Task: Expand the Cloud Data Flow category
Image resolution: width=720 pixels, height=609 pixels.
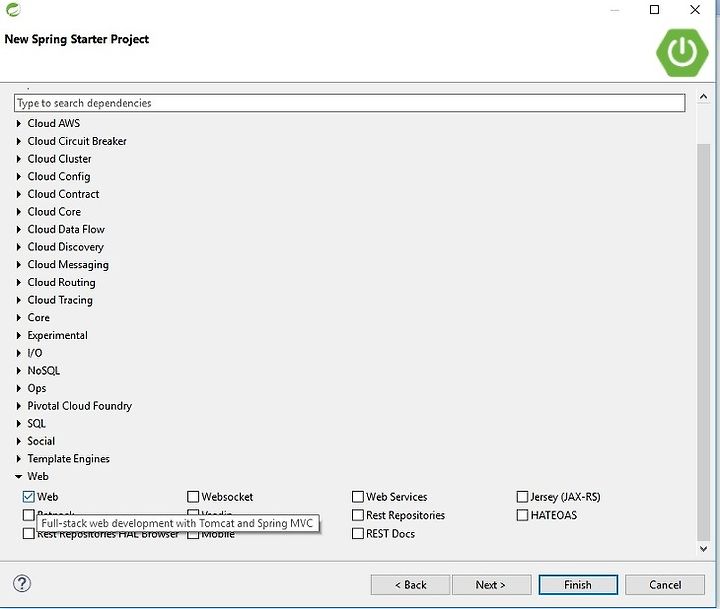Action: pos(18,229)
